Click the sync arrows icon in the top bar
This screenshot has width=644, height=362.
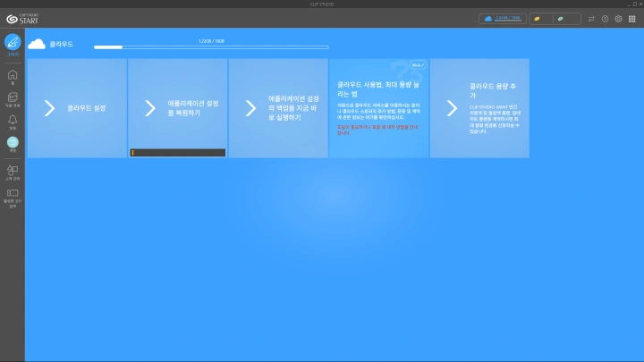coord(591,18)
